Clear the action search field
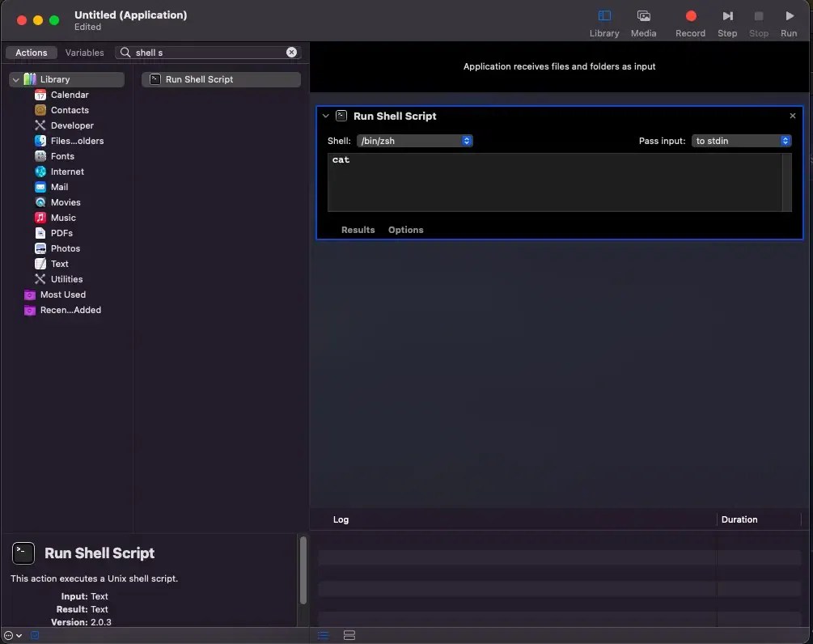The height and width of the screenshot is (644, 813). pyautogui.click(x=291, y=53)
